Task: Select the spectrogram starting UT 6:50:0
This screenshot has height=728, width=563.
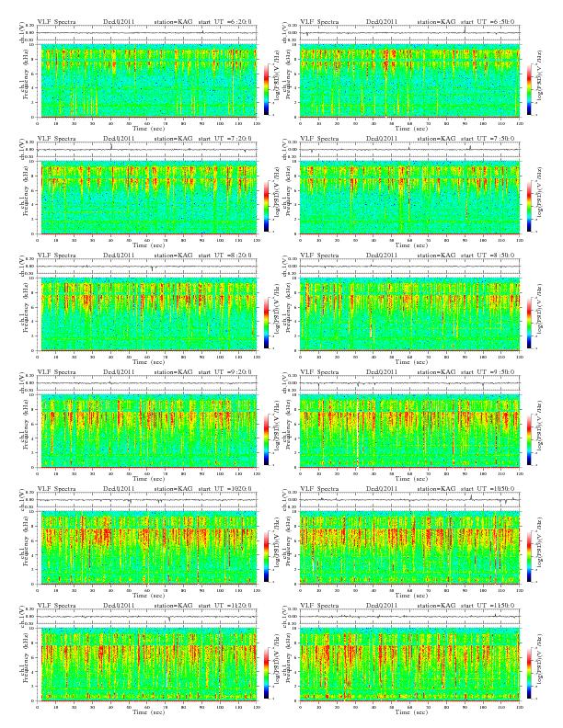Action: 409,81
